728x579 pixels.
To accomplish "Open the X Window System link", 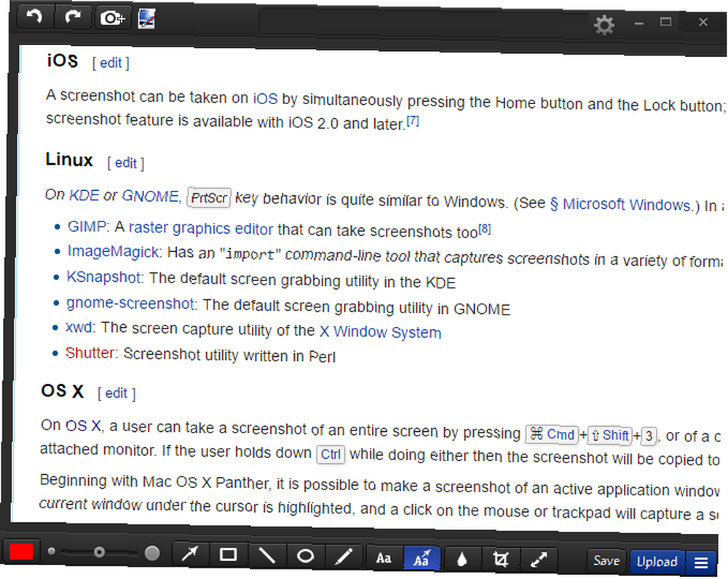I will [x=380, y=332].
